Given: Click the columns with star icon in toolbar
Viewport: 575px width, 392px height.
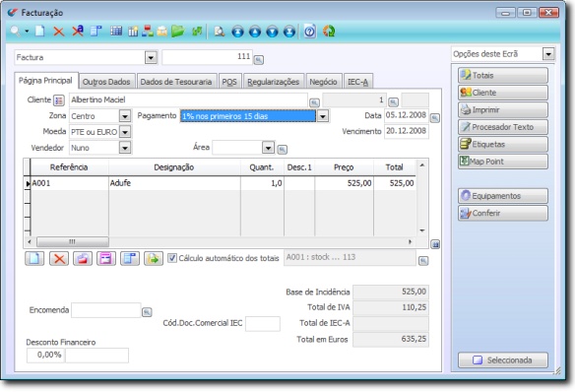Looking at the screenshot, I should [x=133, y=32].
